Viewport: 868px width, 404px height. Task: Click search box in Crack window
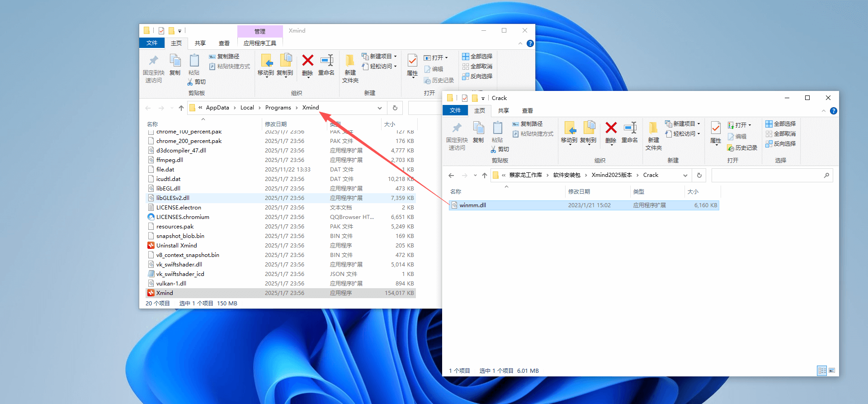point(772,176)
